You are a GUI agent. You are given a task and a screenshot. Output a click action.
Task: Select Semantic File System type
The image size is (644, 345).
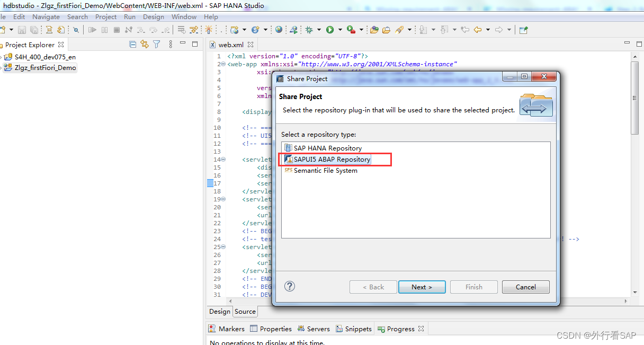(x=321, y=170)
